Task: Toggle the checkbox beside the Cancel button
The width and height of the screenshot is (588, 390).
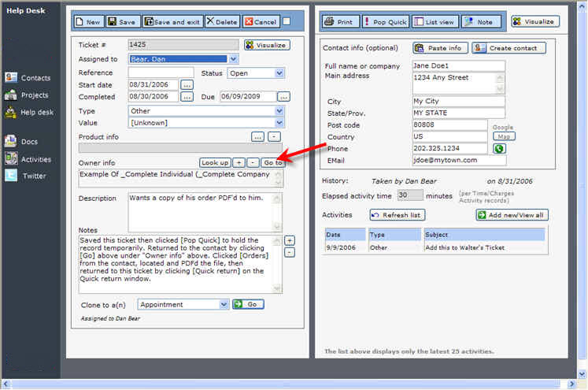Action: click(287, 21)
